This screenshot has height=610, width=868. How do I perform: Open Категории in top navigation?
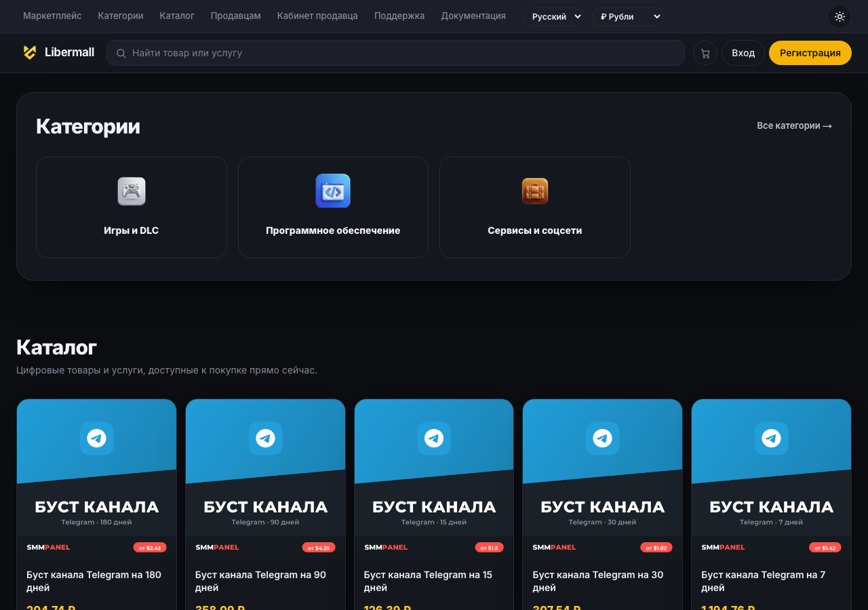point(121,16)
